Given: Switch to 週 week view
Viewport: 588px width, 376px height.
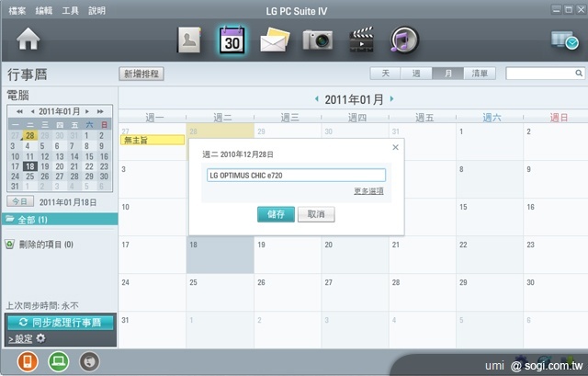Looking at the screenshot, I should (x=416, y=74).
